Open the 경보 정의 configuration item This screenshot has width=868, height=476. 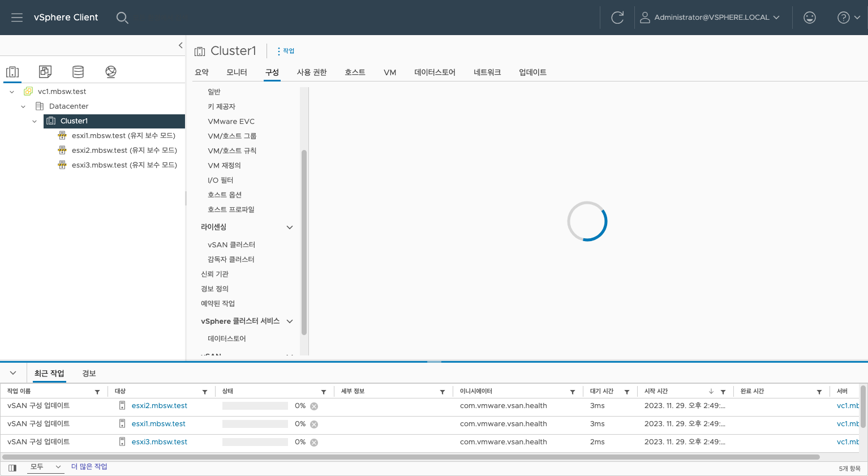pos(214,289)
